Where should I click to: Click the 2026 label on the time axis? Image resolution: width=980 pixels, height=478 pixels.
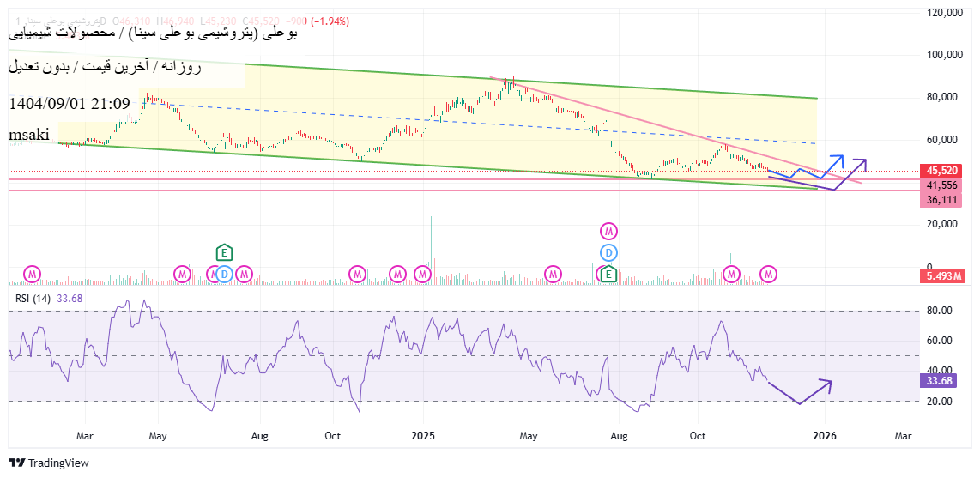tap(824, 436)
